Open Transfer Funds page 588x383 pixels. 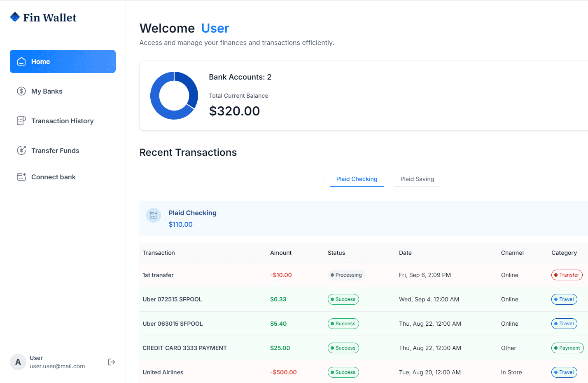[x=63, y=150]
